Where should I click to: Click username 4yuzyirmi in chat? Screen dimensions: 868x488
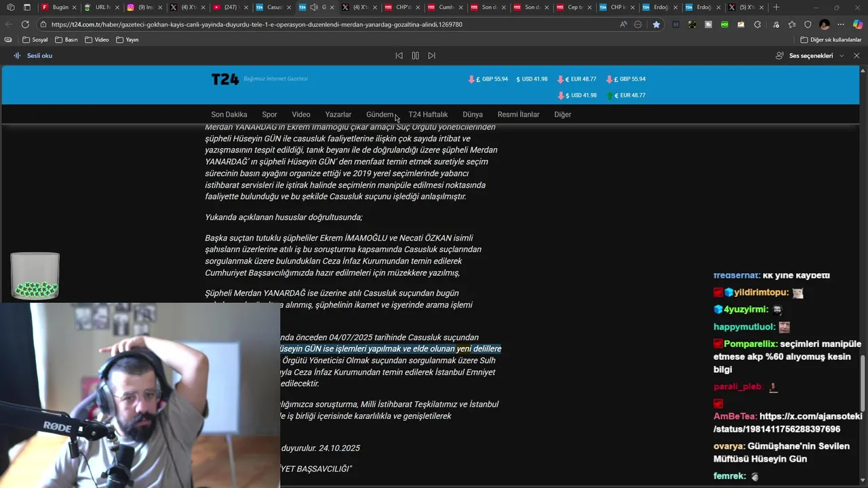pos(746,310)
